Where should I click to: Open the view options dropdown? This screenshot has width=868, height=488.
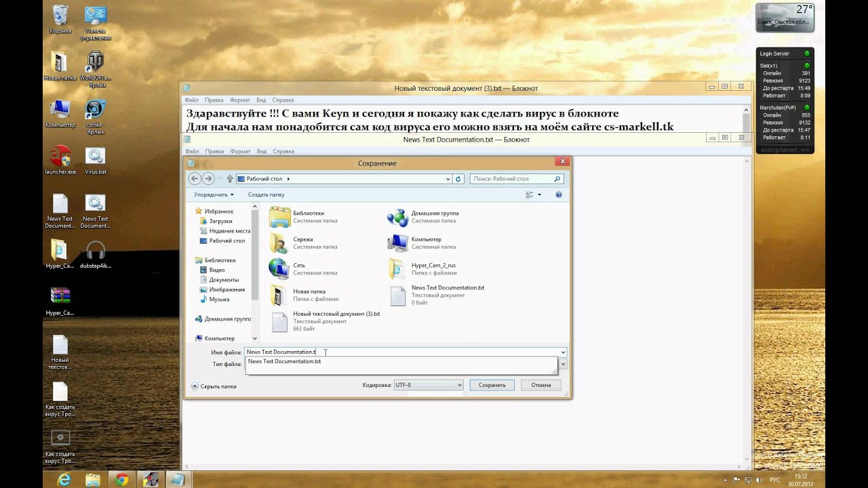click(540, 195)
